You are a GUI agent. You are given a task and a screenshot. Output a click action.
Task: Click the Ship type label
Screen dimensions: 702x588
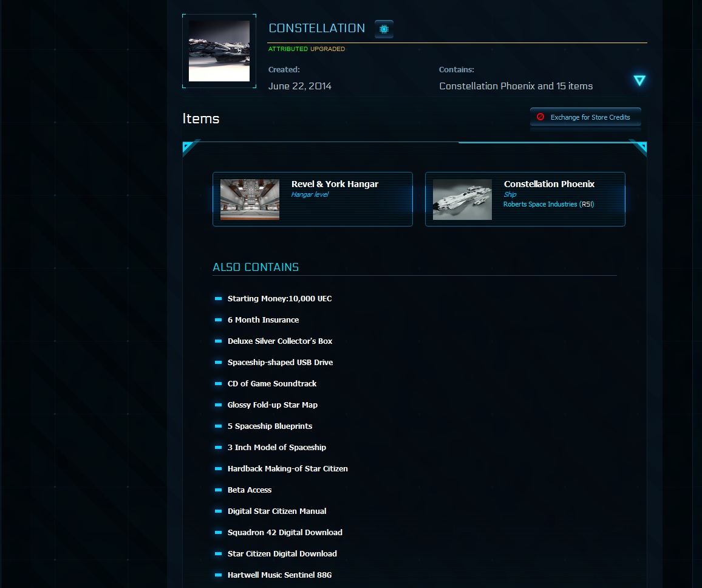coord(510,194)
